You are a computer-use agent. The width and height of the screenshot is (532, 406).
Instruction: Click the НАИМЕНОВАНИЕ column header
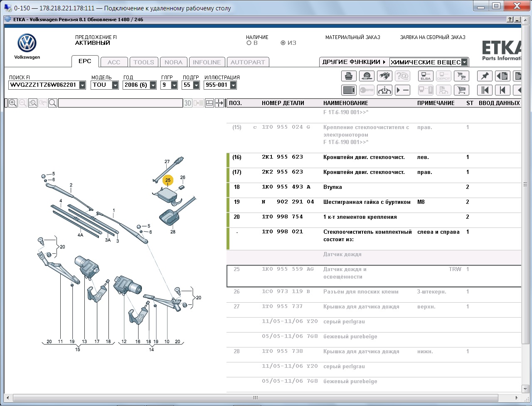pyautogui.click(x=346, y=103)
